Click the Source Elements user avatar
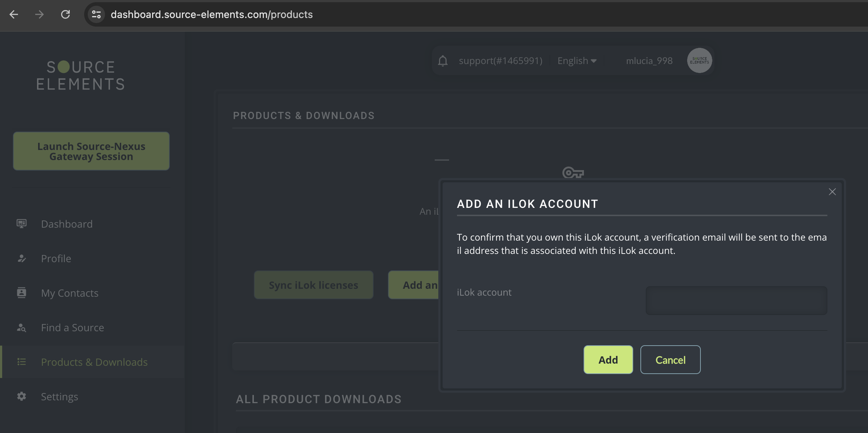 [x=699, y=60]
